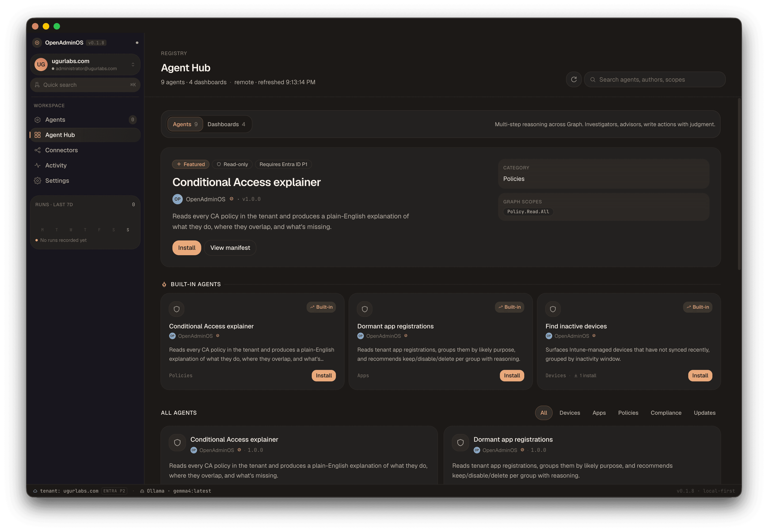Click shield icon on All Agents Conditional Access row
The height and width of the screenshot is (532, 768).
tap(177, 442)
